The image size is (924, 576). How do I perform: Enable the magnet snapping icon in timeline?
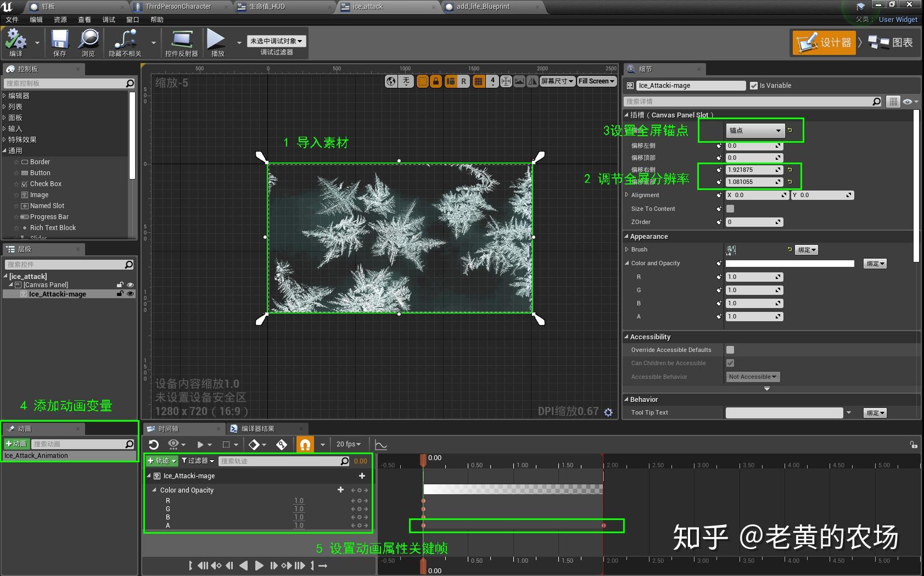305,445
